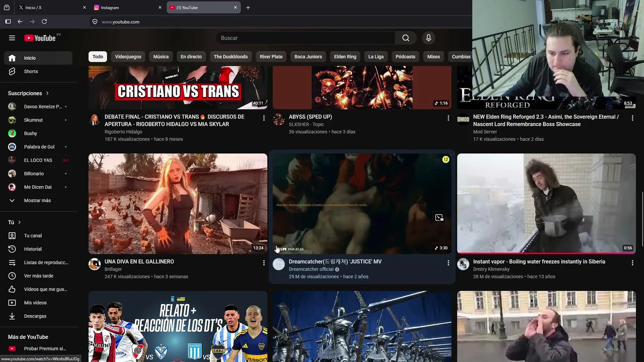This screenshot has height=362, width=644.
Task: Open Rigoberto Hidalgo channel avatar
Action: [95, 120]
